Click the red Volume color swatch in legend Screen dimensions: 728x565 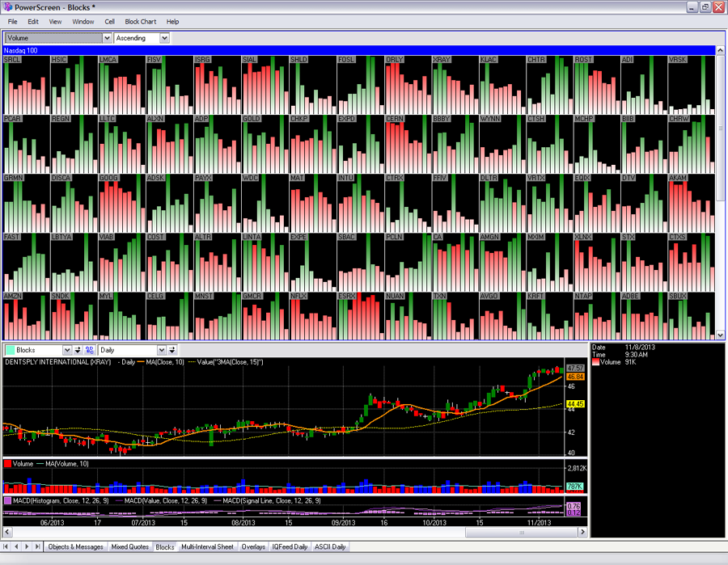pyautogui.click(x=596, y=363)
